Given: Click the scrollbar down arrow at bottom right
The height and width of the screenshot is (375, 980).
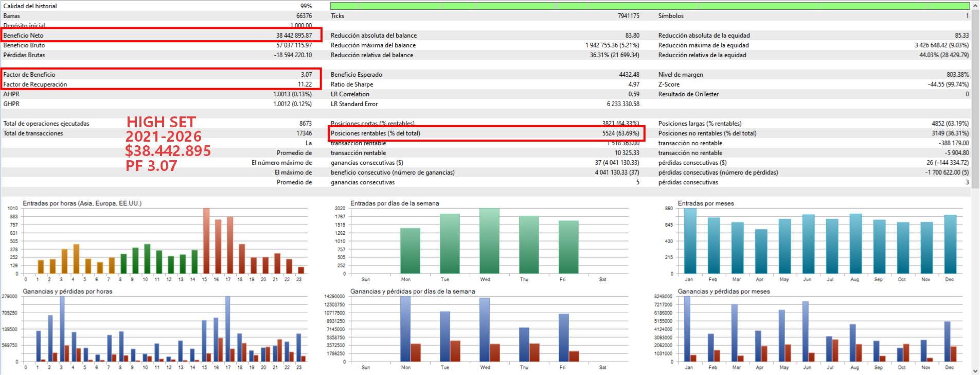Looking at the screenshot, I should pos(975,370).
